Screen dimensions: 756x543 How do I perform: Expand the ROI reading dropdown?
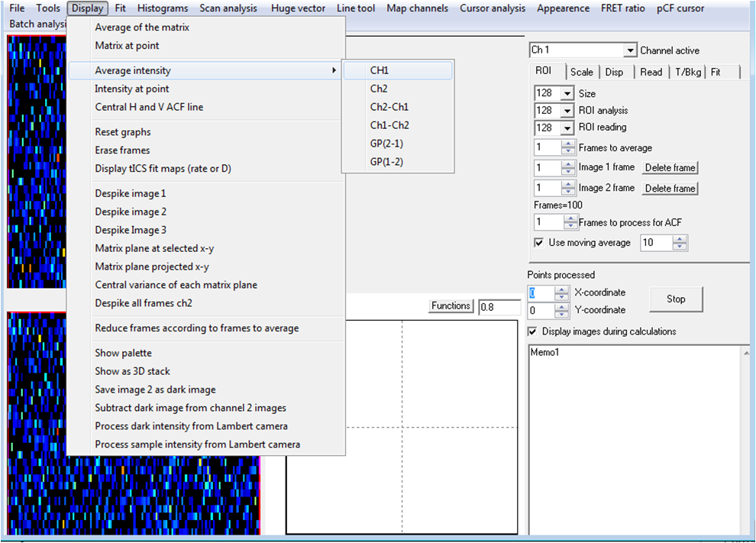tap(567, 128)
